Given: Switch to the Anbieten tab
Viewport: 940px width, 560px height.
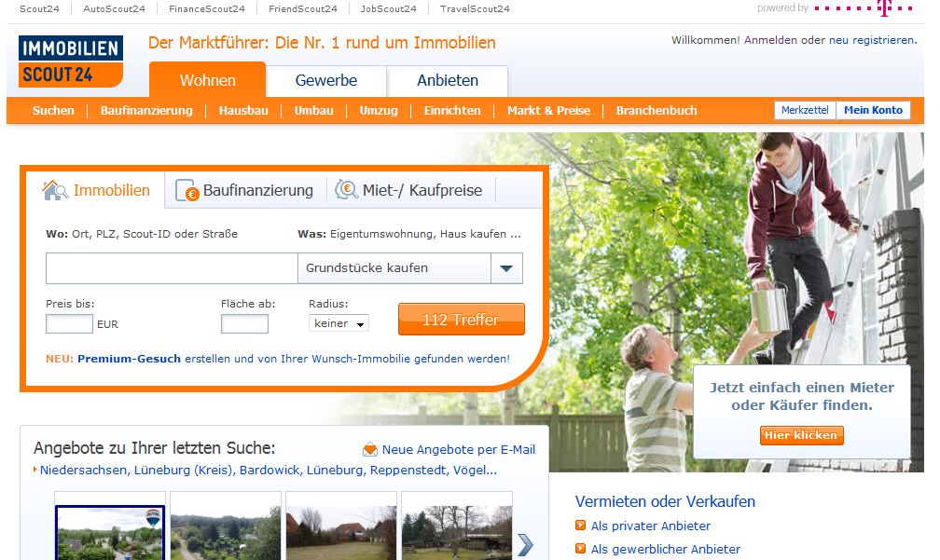Looking at the screenshot, I should [448, 80].
